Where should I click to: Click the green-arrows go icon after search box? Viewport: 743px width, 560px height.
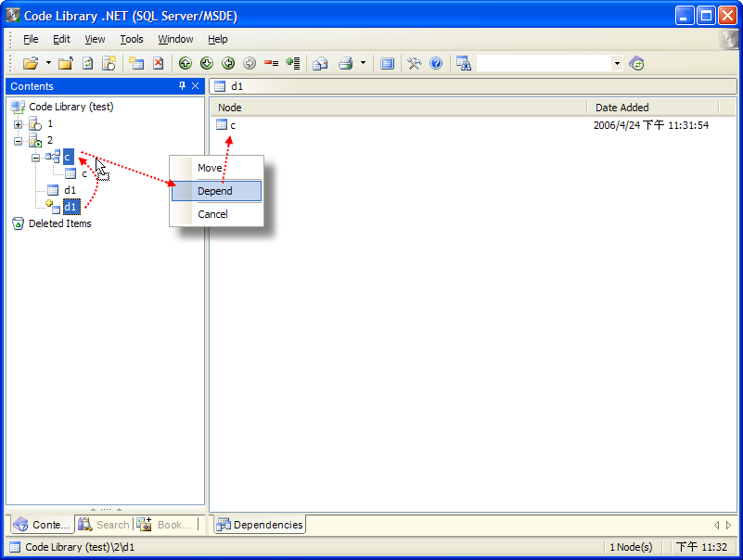(636, 63)
